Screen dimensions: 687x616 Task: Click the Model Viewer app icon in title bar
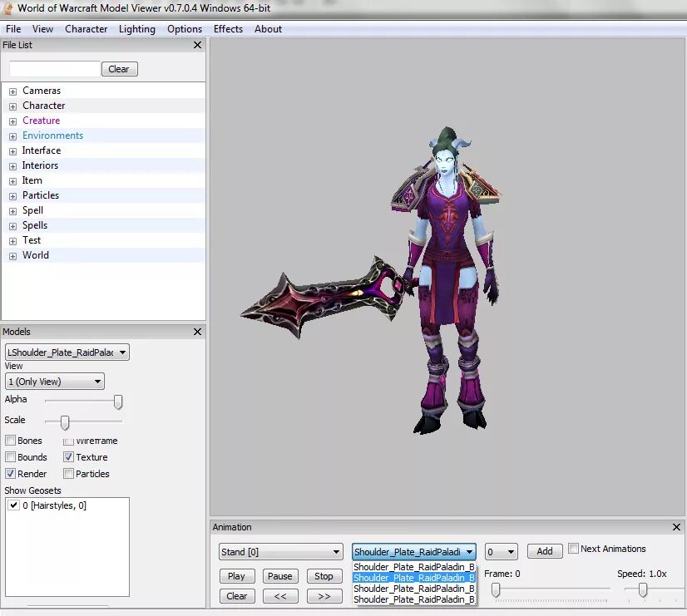(x=8, y=7)
